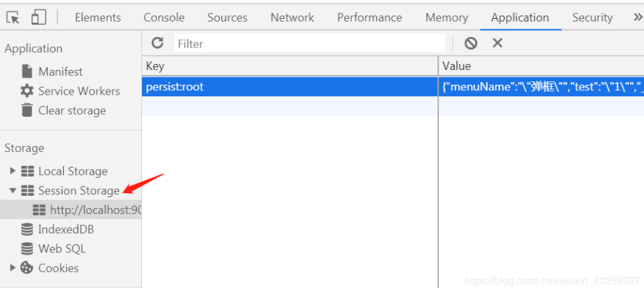Select the http://localhost session storage entry
Viewport: 644px width, 288px height.
click(x=95, y=210)
